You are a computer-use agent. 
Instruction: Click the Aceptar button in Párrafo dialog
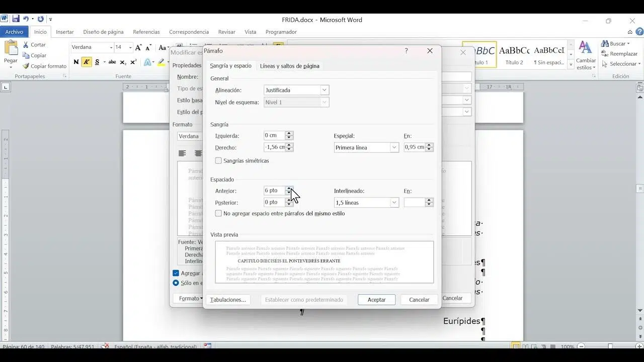(376, 300)
